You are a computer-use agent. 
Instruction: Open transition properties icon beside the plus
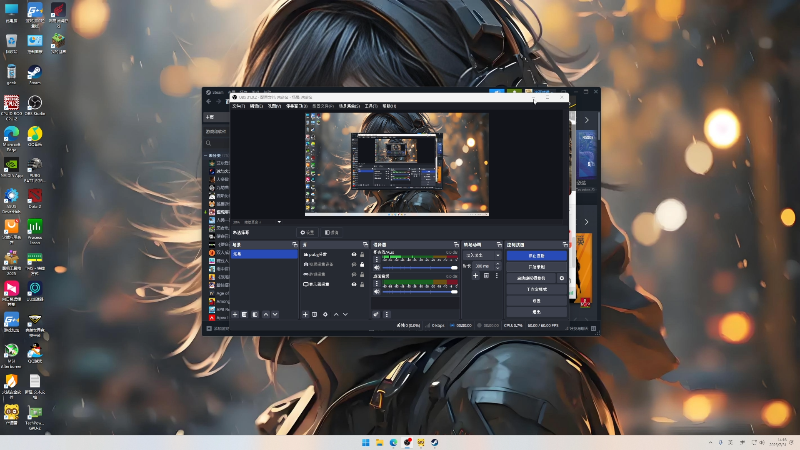coord(486,276)
